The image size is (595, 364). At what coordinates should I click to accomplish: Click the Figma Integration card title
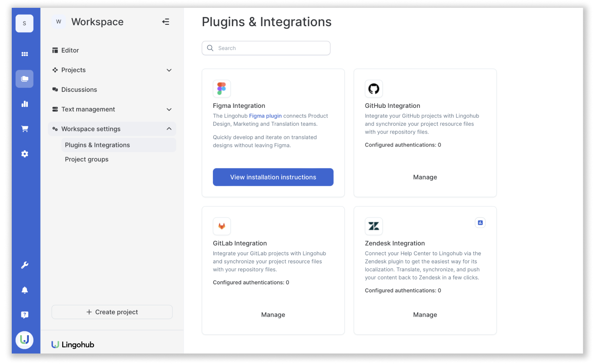coord(239,106)
